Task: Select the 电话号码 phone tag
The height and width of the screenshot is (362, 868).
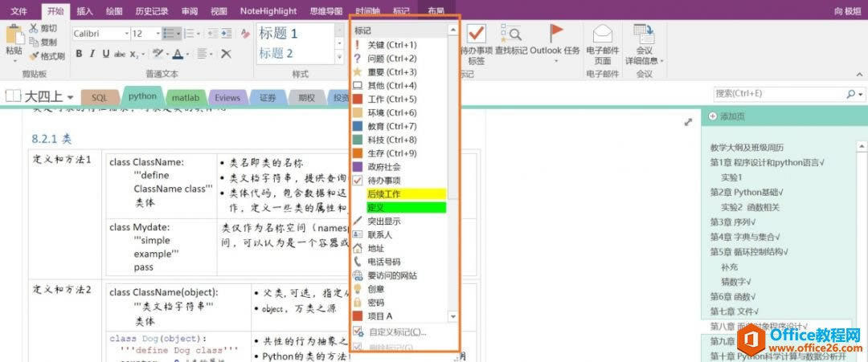Action: coord(399,262)
